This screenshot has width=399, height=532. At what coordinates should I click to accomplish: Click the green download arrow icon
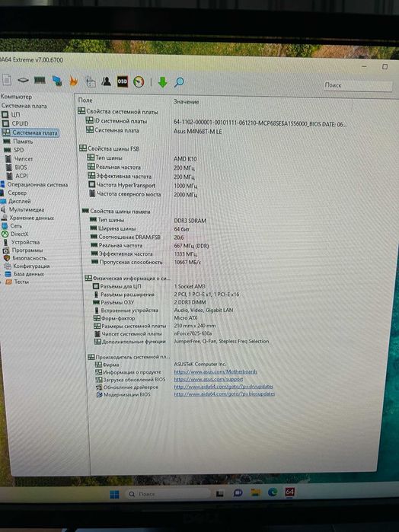[x=163, y=82]
